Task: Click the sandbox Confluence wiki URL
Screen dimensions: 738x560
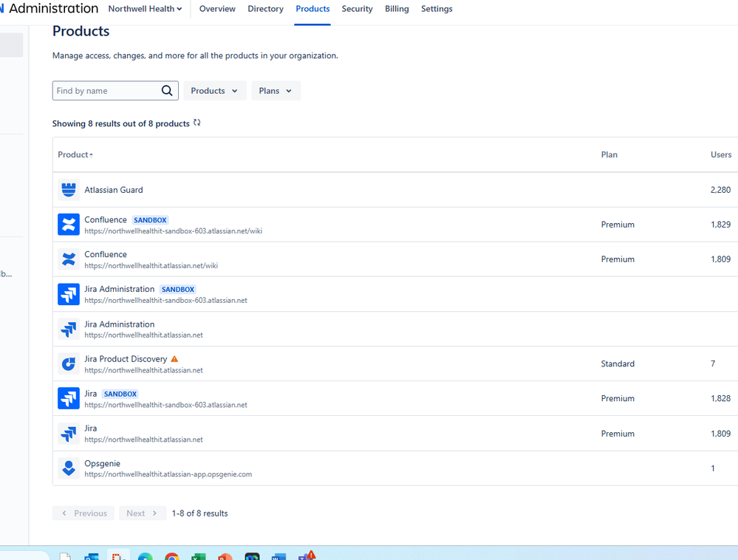Action: point(173,231)
